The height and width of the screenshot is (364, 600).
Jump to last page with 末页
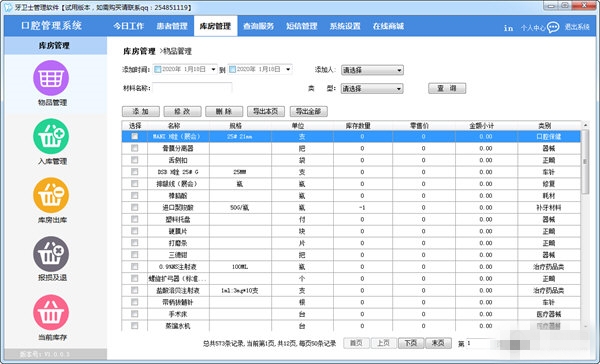[x=438, y=343]
